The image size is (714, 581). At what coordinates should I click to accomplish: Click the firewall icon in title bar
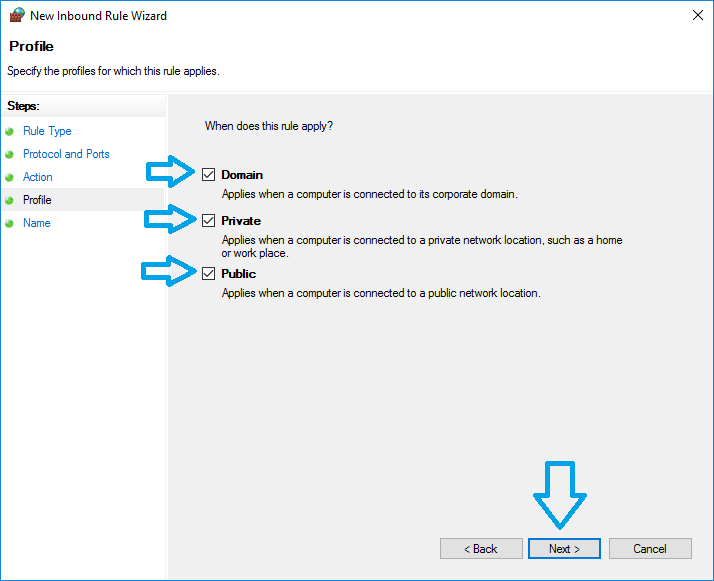16,16
